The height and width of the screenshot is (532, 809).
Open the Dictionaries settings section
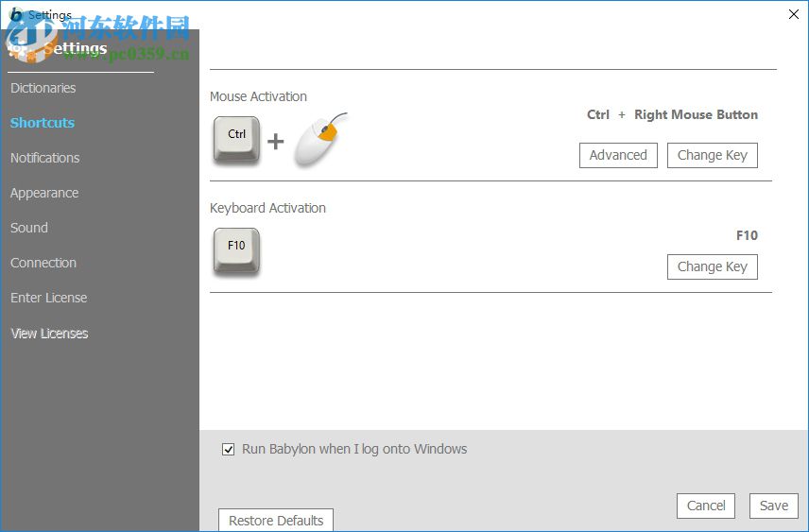tap(43, 88)
